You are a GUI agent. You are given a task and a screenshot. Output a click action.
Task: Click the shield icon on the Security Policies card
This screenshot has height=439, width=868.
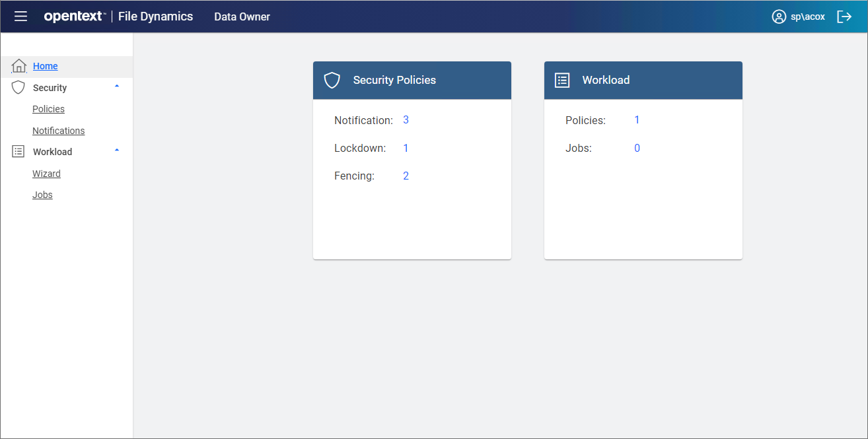tap(331, 80)
